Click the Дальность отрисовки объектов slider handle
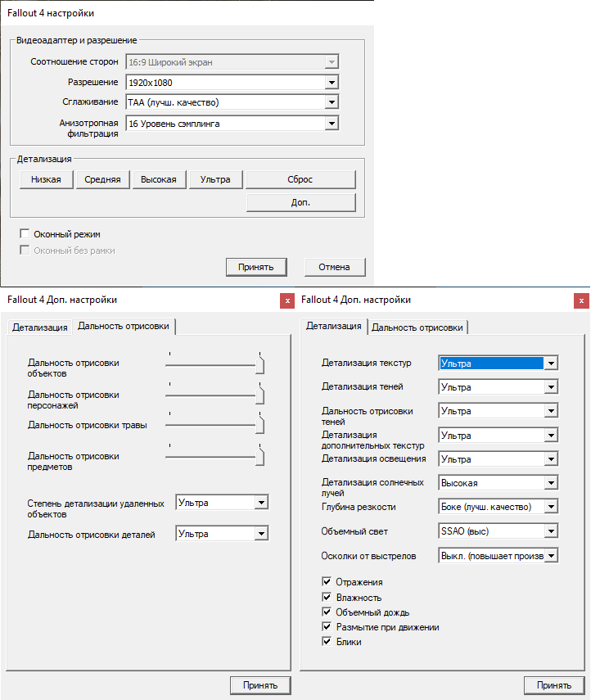The image size is (591, 700). pyautogui.click(x=259, y=364)
